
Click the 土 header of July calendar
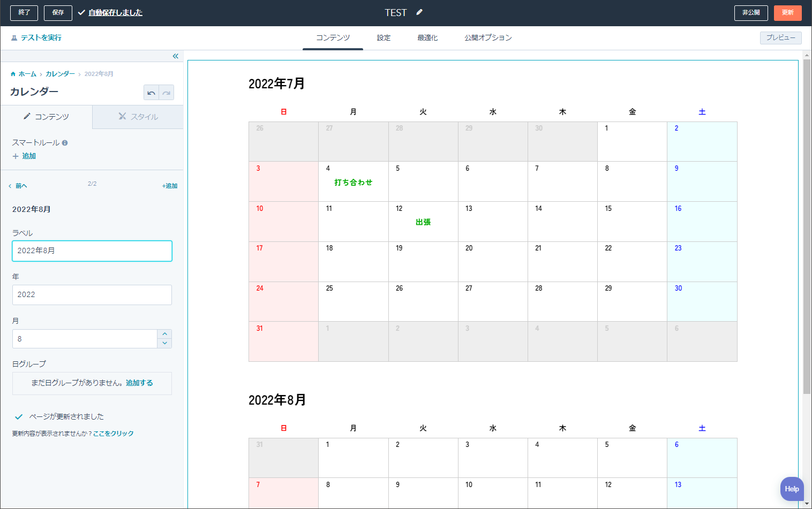point(702,112)
